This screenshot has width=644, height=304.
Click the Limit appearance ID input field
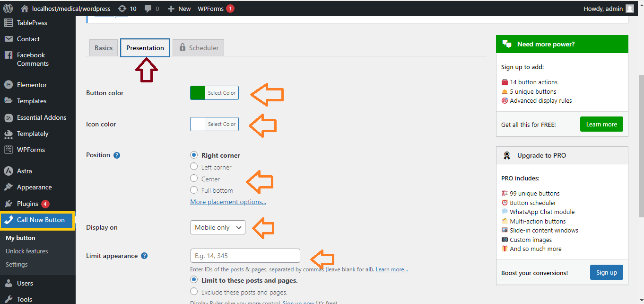(245, 256)
